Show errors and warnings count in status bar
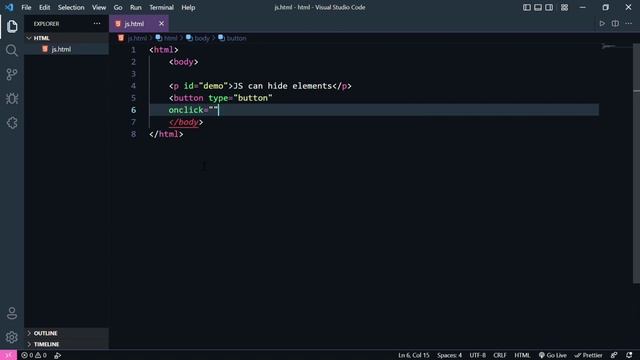Screen dimensions: 640x360 34,355
